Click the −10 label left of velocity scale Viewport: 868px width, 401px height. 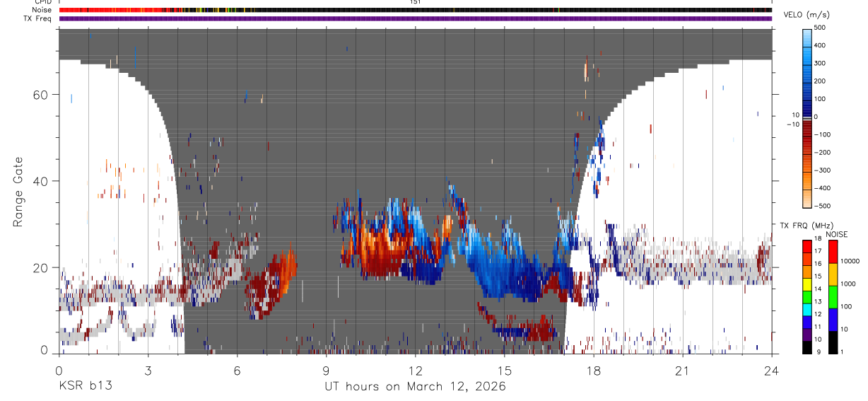(x=792, y=124)
